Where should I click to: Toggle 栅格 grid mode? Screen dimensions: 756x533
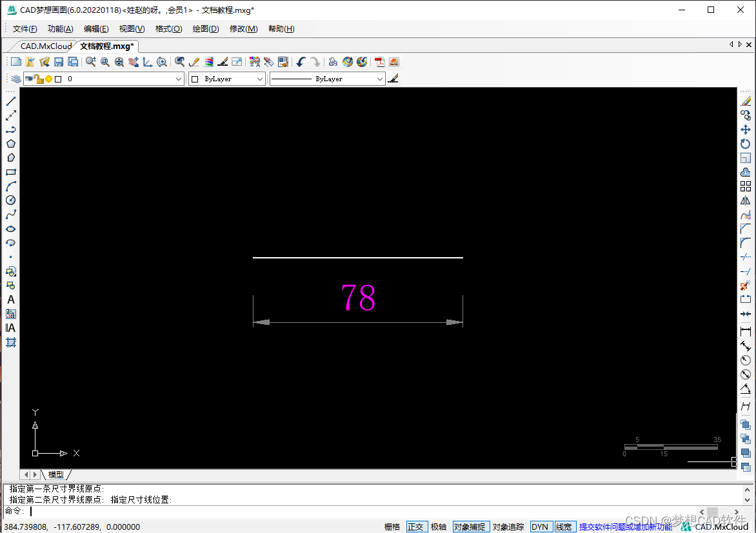392,527
